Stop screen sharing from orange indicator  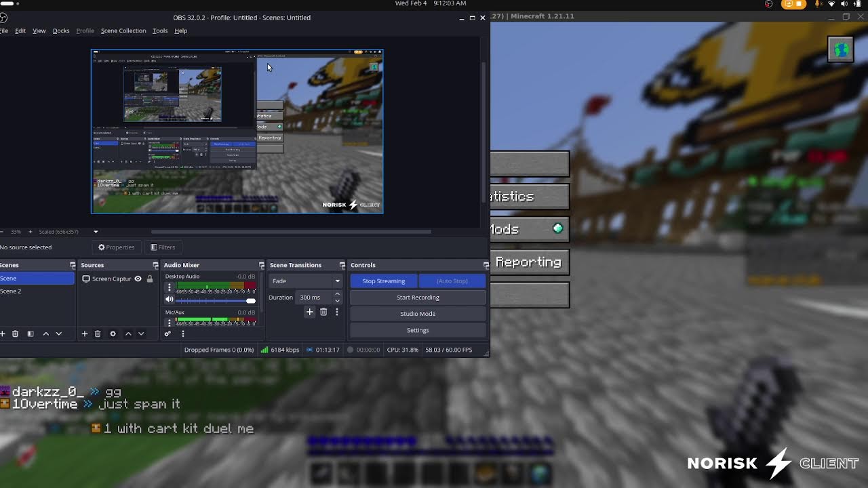pyautogui.click(x=793, y=4)
